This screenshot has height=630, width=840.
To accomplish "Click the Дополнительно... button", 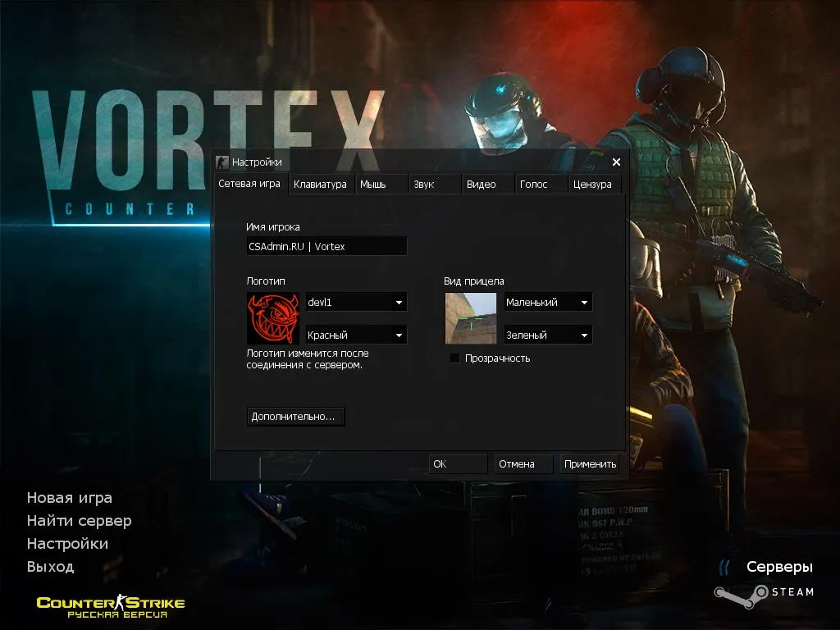I will [x=295, y=416].
